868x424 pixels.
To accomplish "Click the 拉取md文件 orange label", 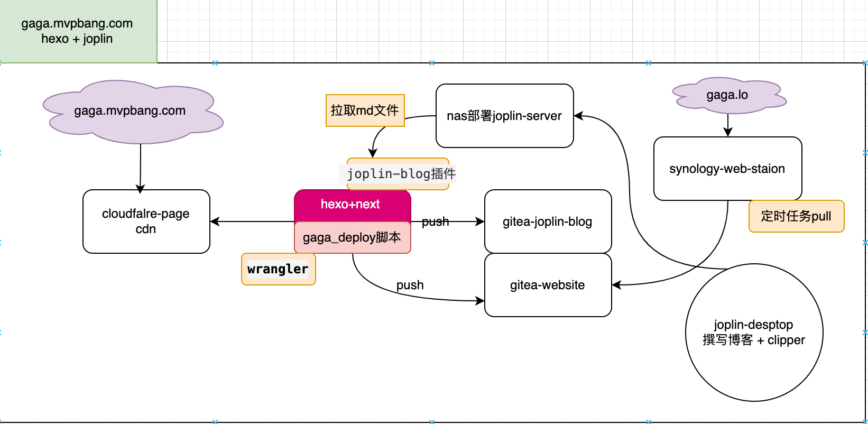I will tap(365, 110).
